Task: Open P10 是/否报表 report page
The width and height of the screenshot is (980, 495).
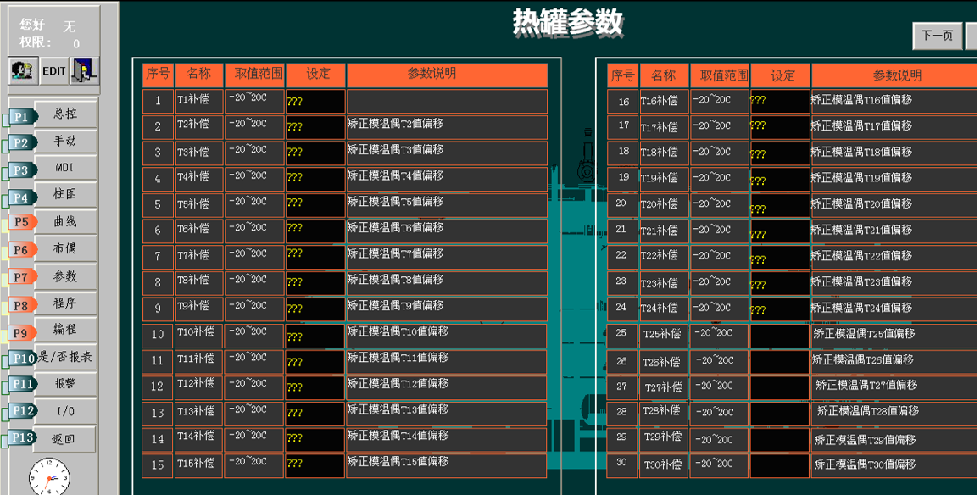Action: [x=65, y=358]
